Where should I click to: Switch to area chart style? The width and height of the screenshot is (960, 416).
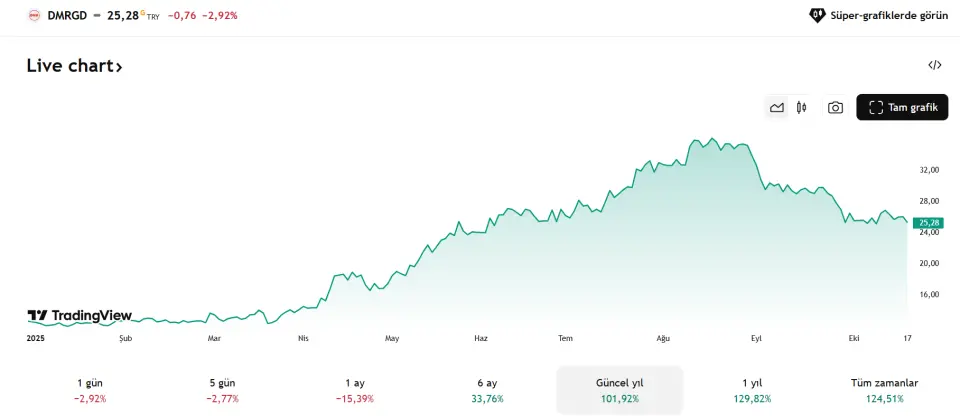click(777, 107)
